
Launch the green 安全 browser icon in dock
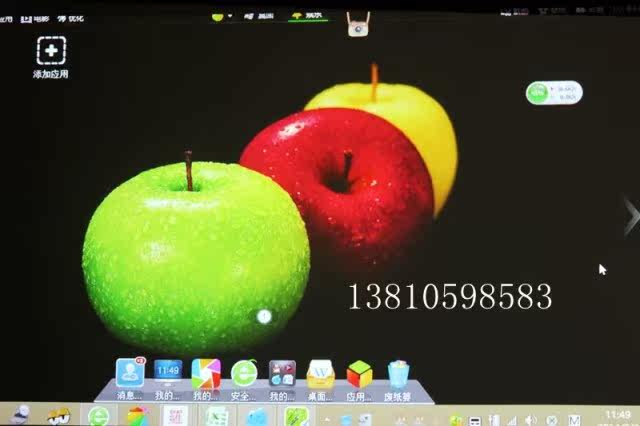pos(244,373)
